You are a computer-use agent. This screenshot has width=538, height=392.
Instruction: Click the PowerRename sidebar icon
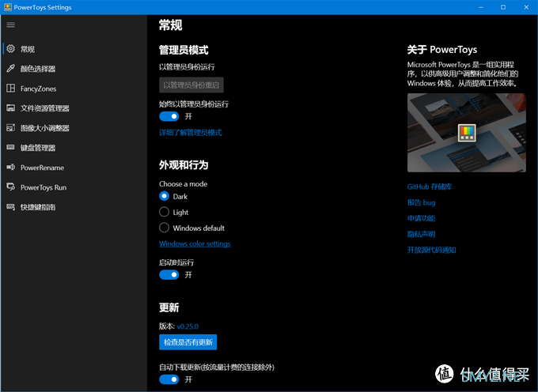click(x=10, y=168)
